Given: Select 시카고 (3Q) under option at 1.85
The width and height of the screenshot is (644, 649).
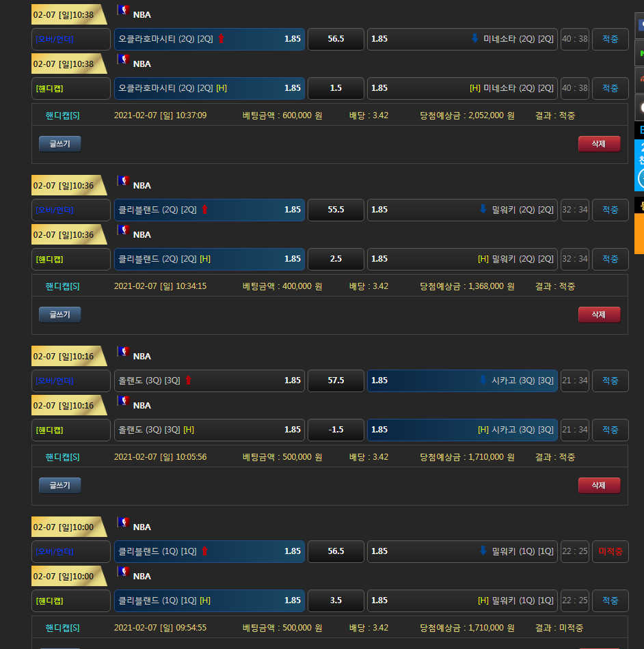Looking at the screenshot, I should click(462, 381).
